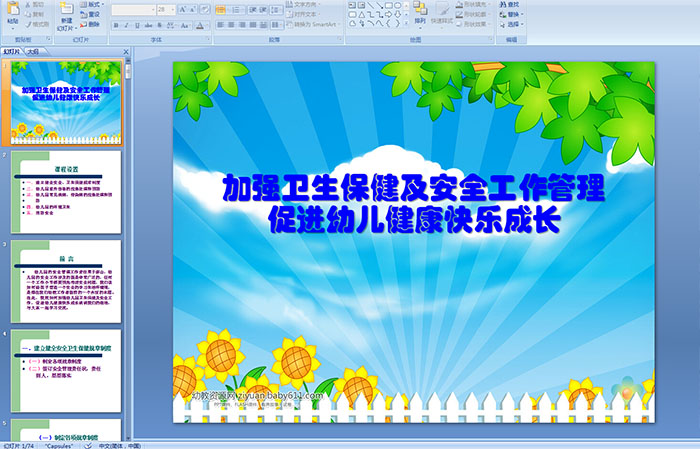This screenshot has width=700, height=449.
Task: Toggle Italic formatting
Action: pos(126,25)
